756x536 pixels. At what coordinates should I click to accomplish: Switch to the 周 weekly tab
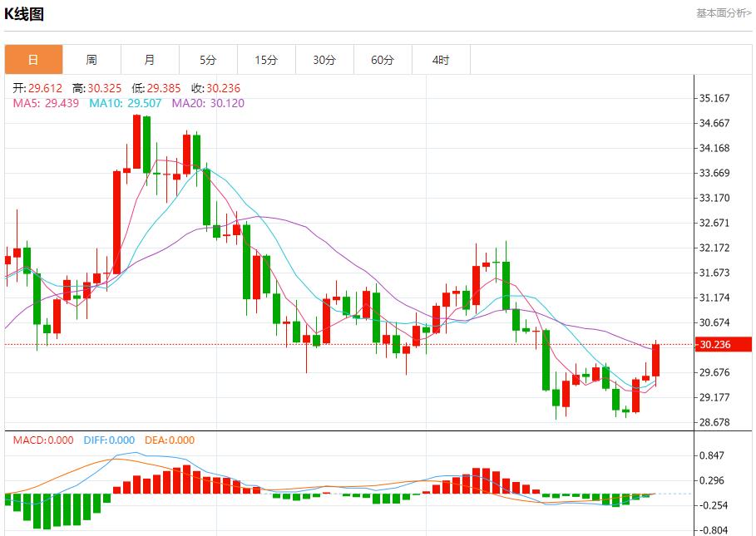click(91, 60)
